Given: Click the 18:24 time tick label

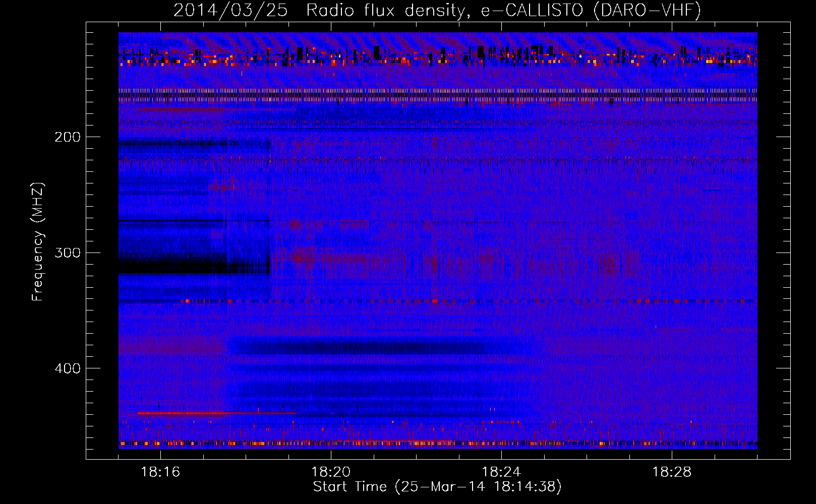Looking at the screenshot, I should (x=501, y=472).
